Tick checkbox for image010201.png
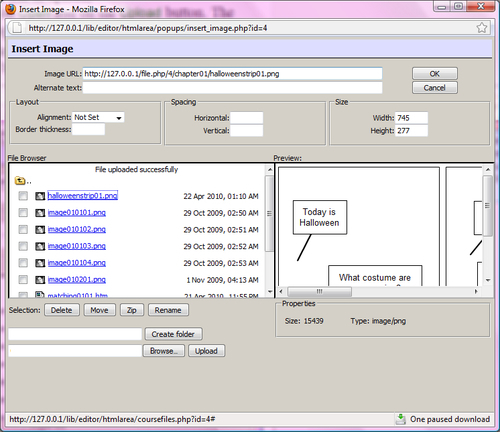The height and width of the screenshot is (432, 500). (x=23, y=279)
